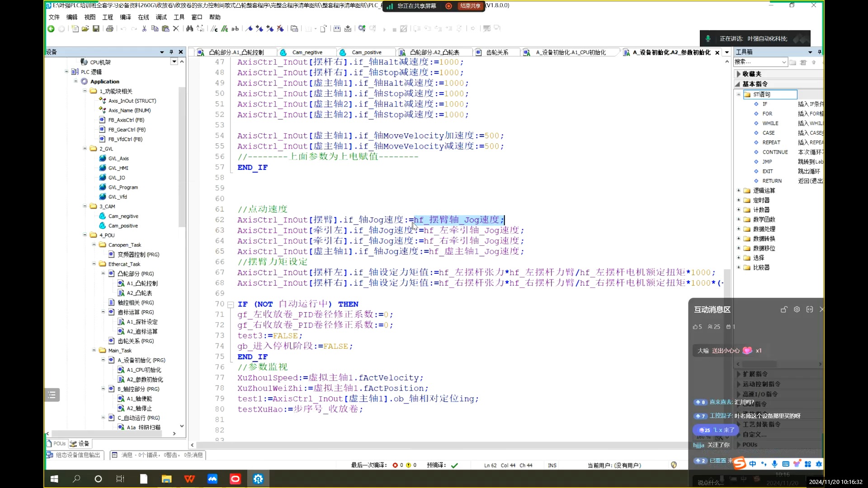Screen dimensions: 868x488
Task: Expand the 逻辑运算 toolbox folder
Action: coord(739,191)
